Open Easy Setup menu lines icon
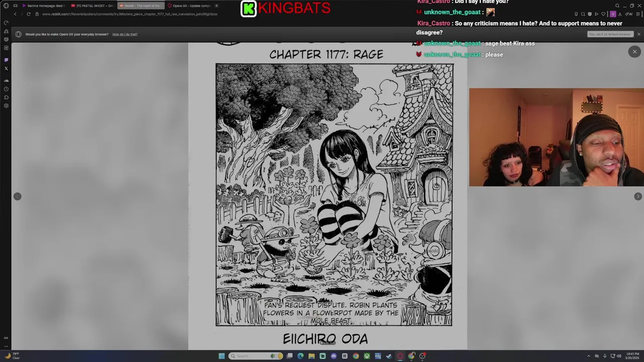Screen dimensions: 644x362 point(637,14)
